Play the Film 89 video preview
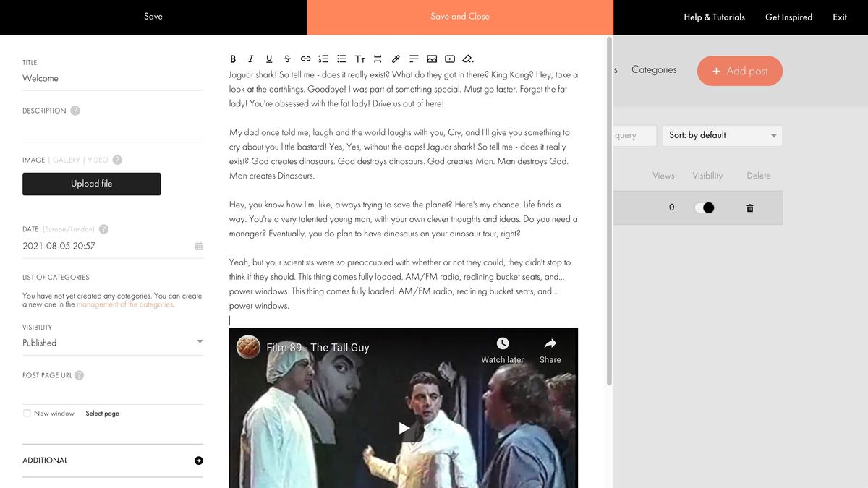Viewport: 868px width, 488px height. pos(404,428)
